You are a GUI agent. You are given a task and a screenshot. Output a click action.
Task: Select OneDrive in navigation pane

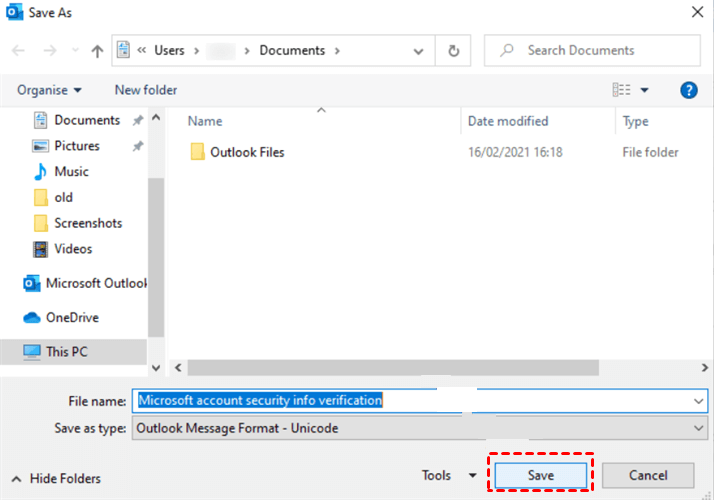[72, 317]
